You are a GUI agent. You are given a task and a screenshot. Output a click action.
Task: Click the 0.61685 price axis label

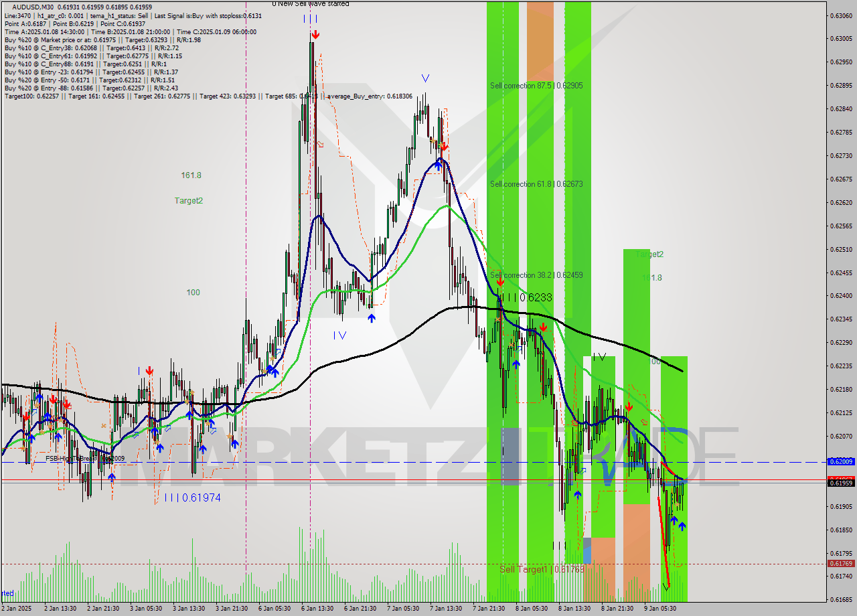(x=842, y=599)
